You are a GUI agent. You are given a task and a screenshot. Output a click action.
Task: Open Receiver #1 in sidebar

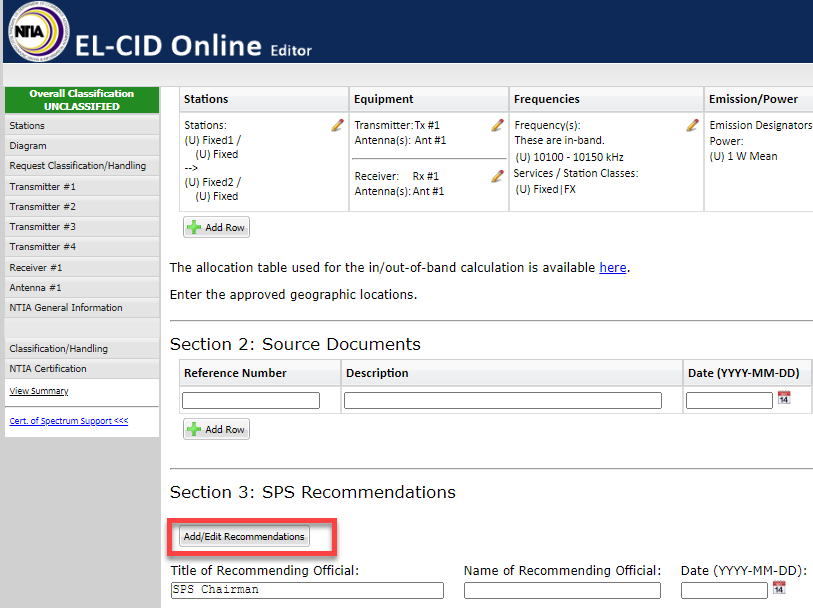coord(82,267)
